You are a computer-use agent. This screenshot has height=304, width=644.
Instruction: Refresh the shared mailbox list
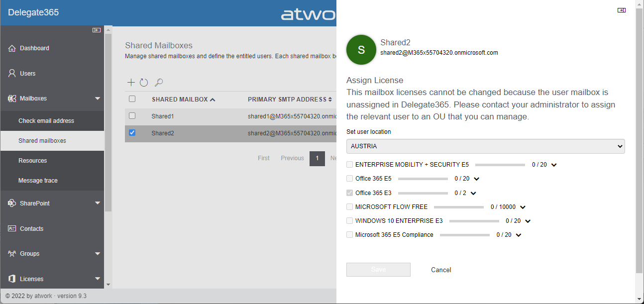(144, 83)
